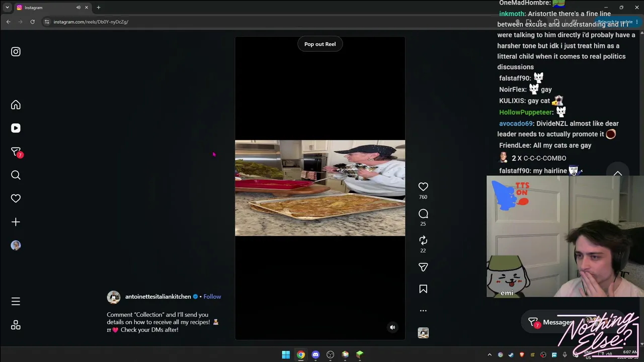644x362 pixels.
Task: Follow antoinettesitaliankitchen
Action: [212, 297]
